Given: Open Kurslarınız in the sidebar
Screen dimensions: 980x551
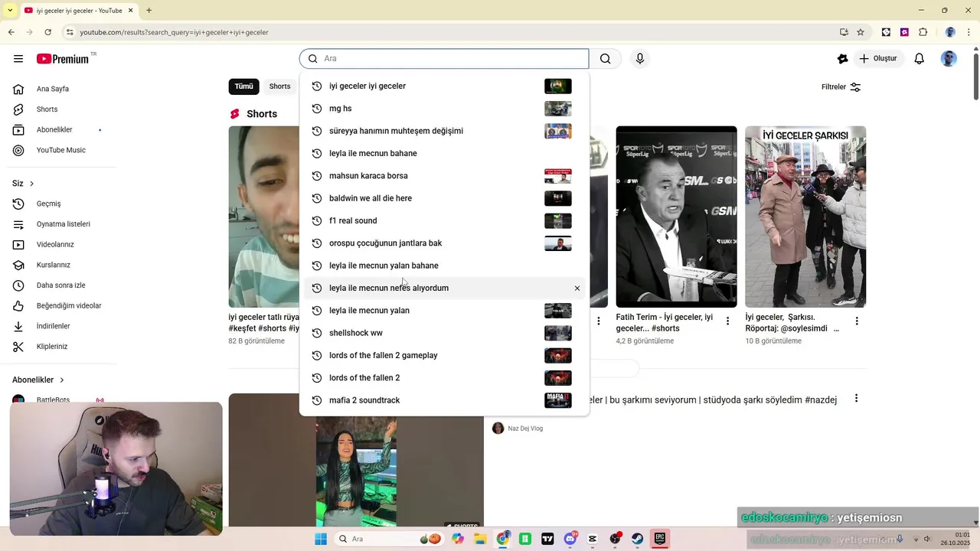Looking at the screenshot, I should [54, 265].
